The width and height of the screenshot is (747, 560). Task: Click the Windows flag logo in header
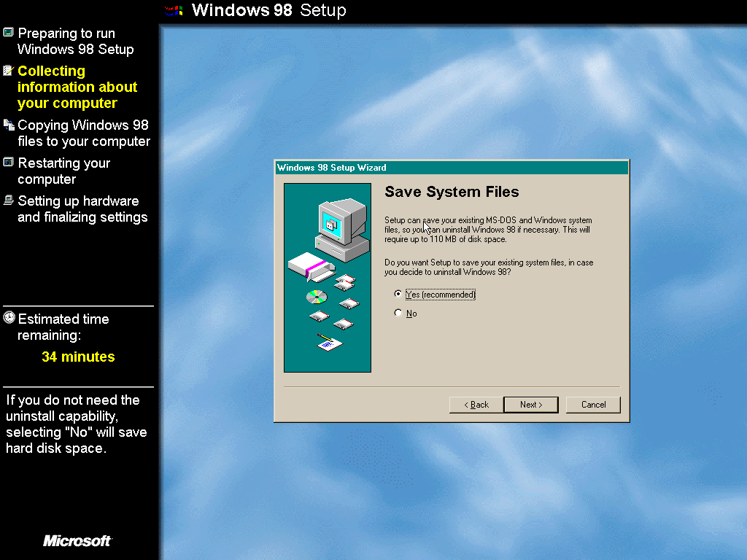click(174, 10)
